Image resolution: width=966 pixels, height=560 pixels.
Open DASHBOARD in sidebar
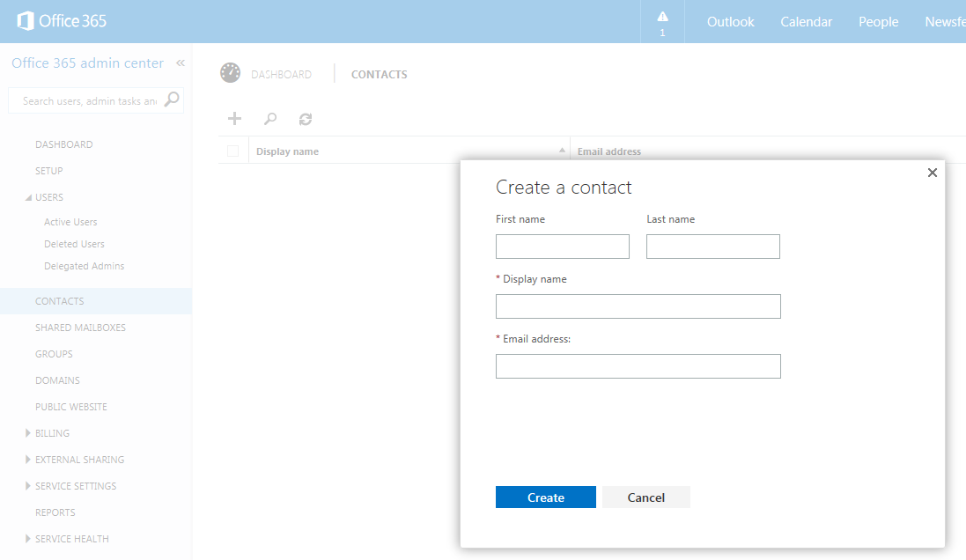(x=64, y=144)
